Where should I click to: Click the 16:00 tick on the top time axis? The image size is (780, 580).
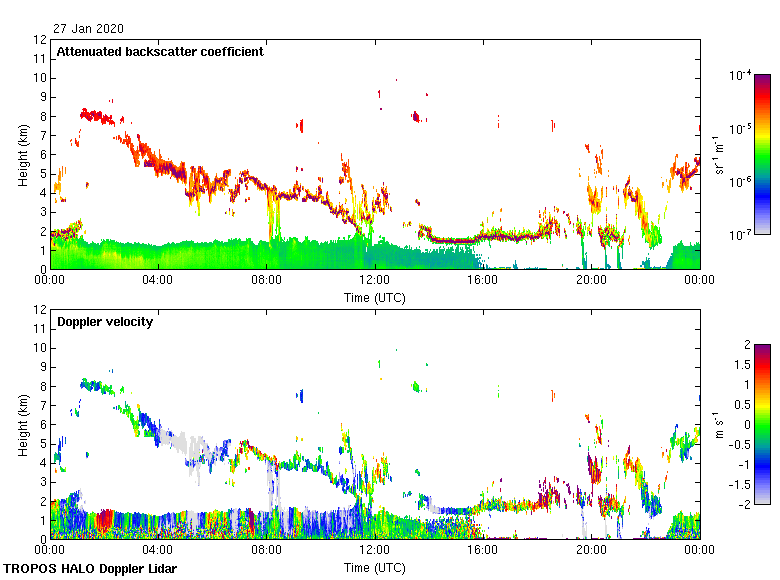pyautogui.click(x=483, y=281)
